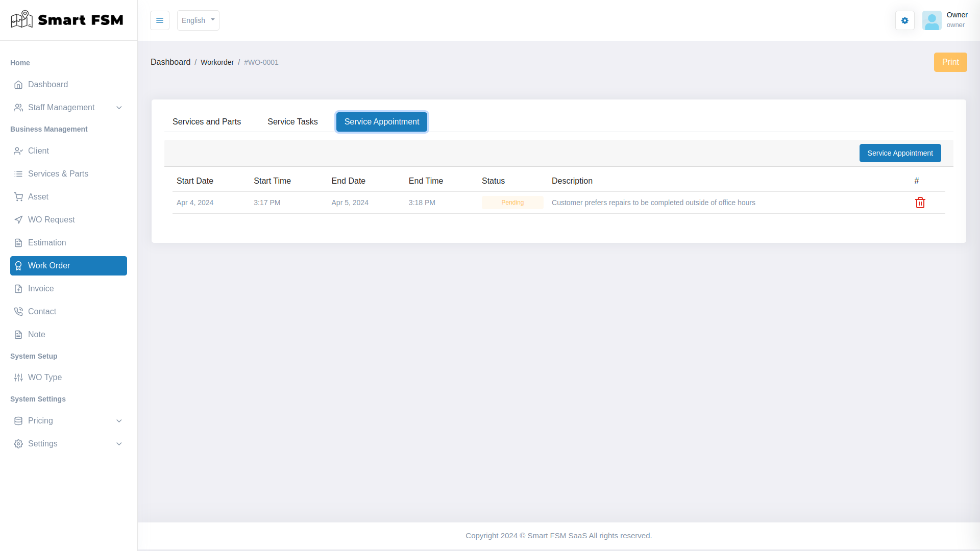The height and width of the screenshot is (551, 980).
Task: Select the Asset cart icon
Action: tap(18, 196)
